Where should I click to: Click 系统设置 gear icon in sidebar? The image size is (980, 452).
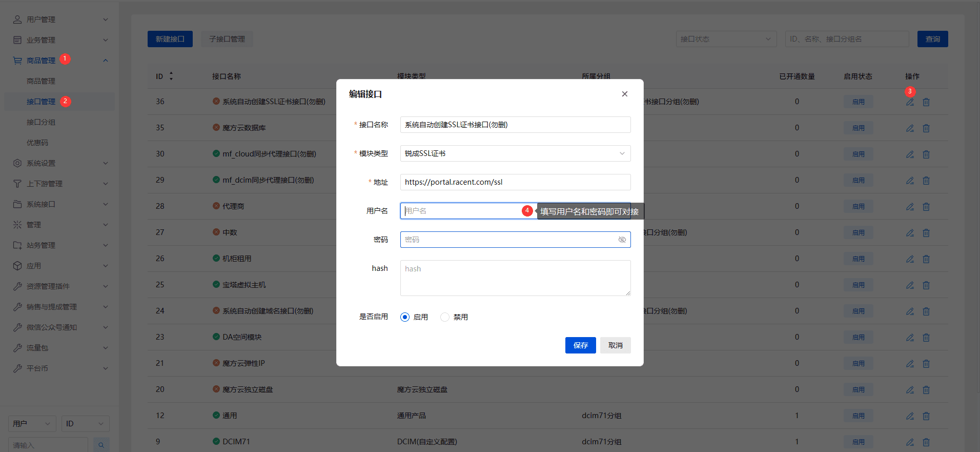pyautogui.click(x=17, y=163)
